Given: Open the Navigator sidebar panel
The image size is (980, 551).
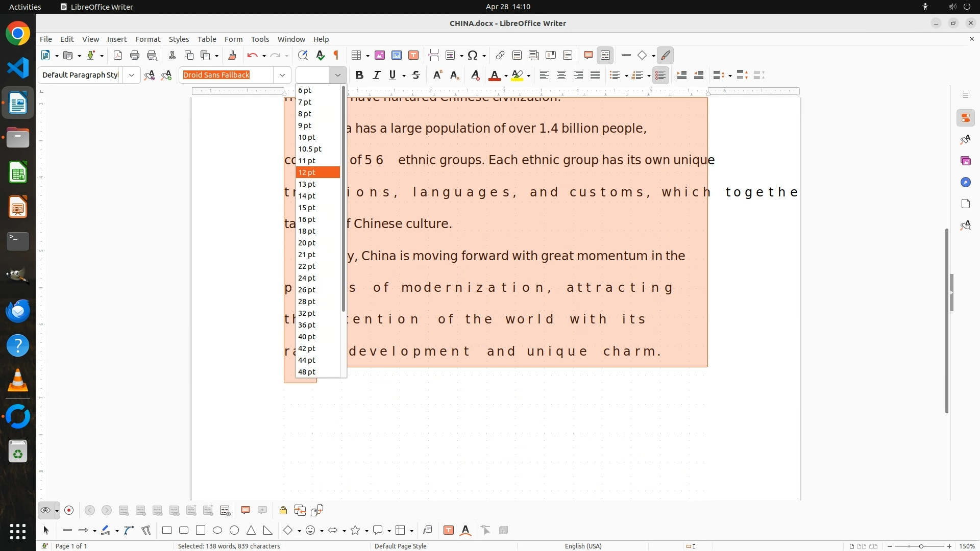Looking at the screenshot, I should click(965, 182).
